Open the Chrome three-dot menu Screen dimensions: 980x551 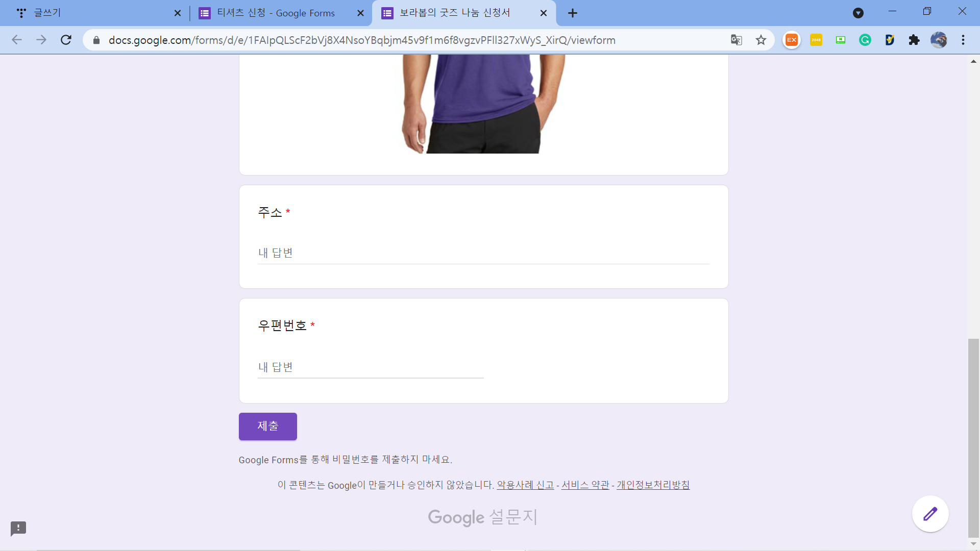(963, 40)
